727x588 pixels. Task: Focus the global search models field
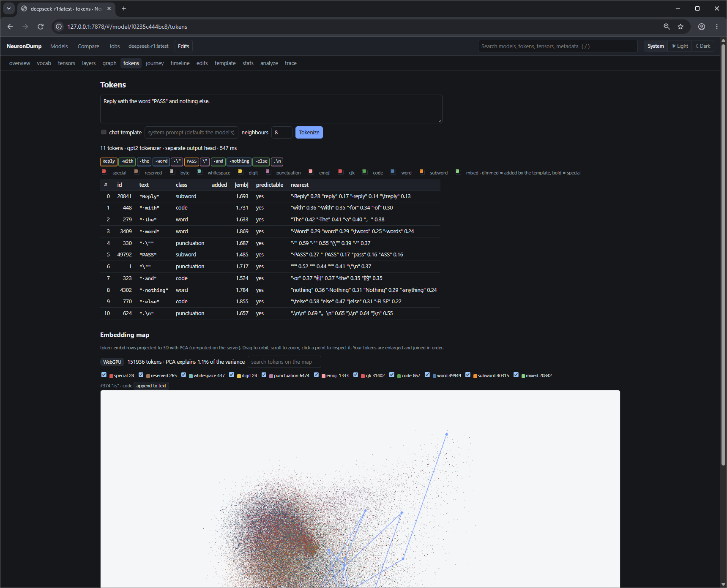coord(558,46)
